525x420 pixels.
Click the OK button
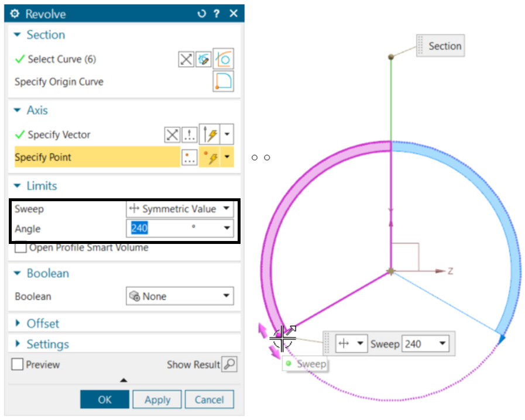point(105,400)
